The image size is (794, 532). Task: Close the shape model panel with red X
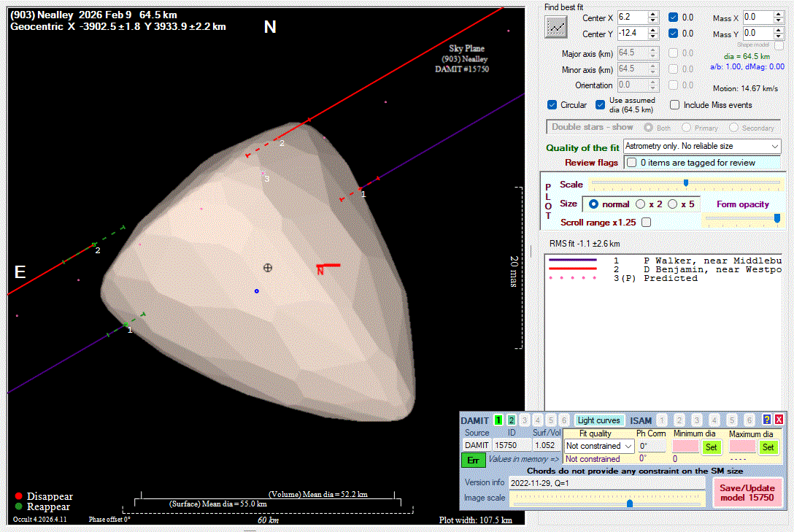pos(779,420)
